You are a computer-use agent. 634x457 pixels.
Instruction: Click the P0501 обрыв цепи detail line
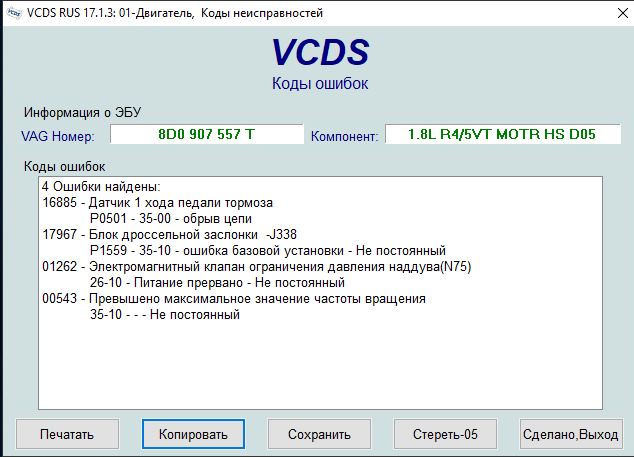[170, 218]
